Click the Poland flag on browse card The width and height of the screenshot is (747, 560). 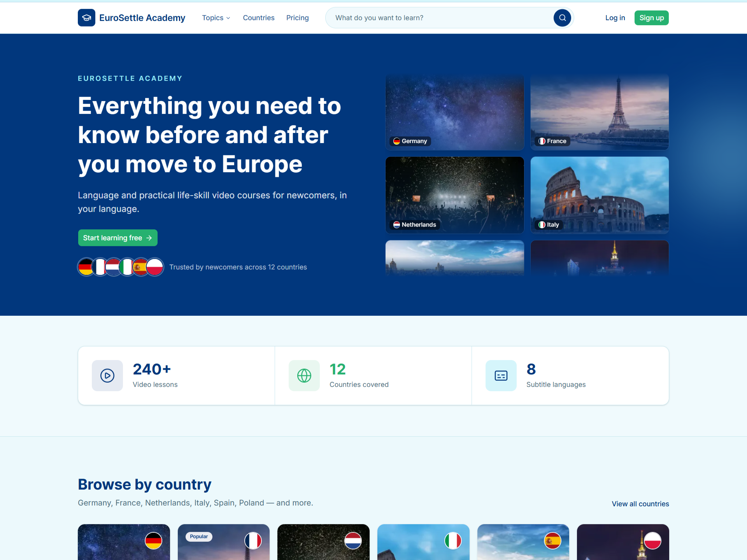[x=652, y=541]
